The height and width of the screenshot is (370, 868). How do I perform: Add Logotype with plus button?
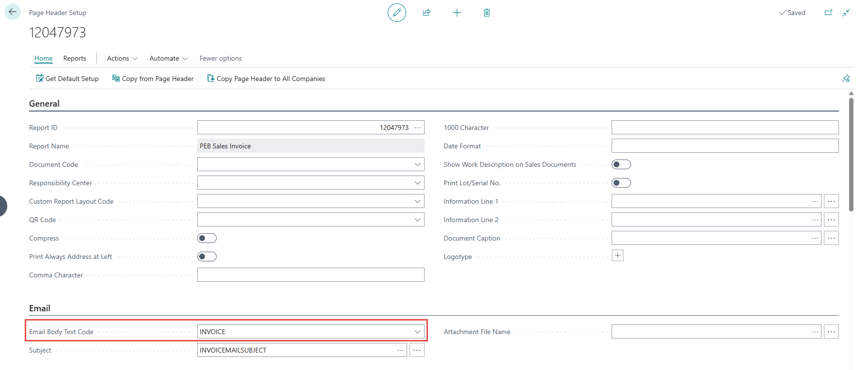click(617, 256)
